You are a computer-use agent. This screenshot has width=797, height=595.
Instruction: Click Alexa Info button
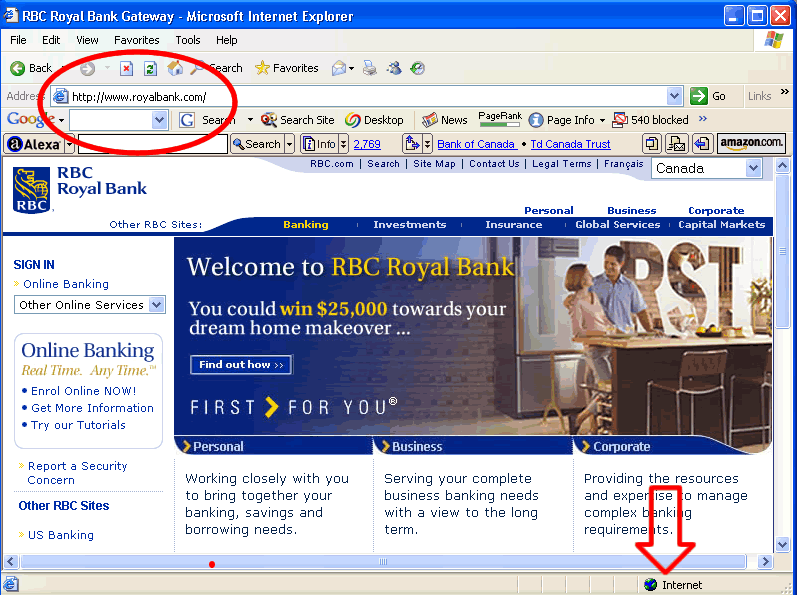(319, 144)
